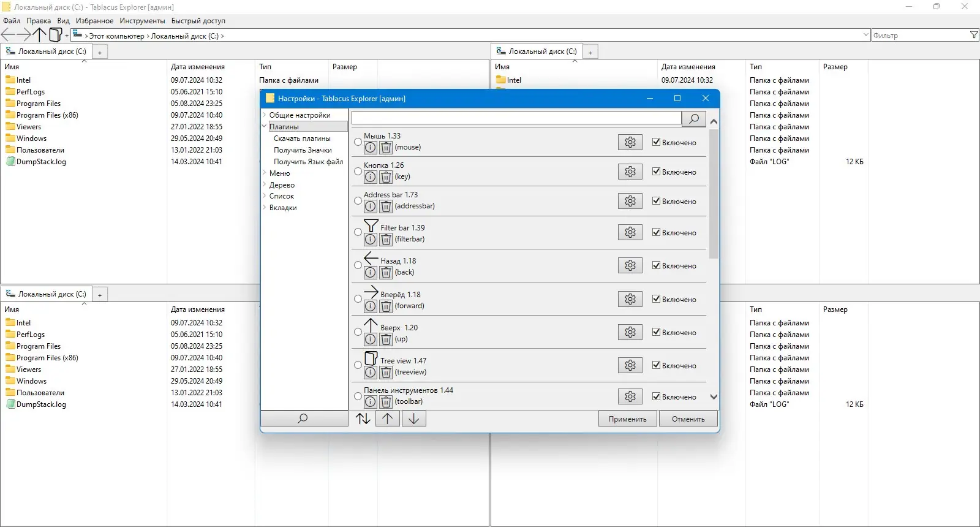Uncheck Включено for Address bar plugin
Screen dimensions: 980x527
[x=656, y=201]
